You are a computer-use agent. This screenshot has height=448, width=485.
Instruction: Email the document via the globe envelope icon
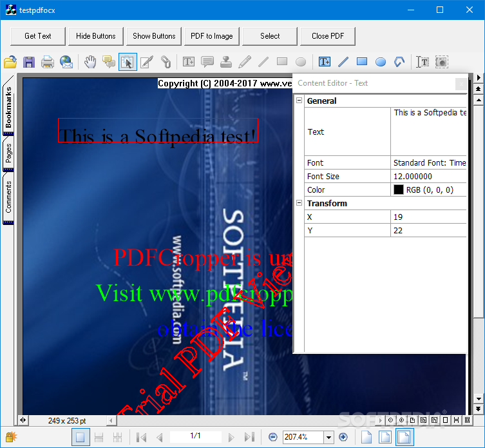pos(66,62)
